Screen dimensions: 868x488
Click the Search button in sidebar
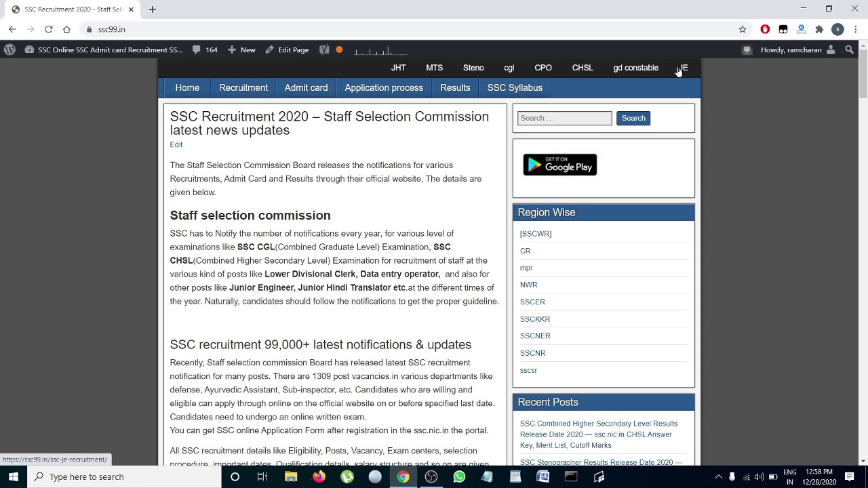coord(633,118)
